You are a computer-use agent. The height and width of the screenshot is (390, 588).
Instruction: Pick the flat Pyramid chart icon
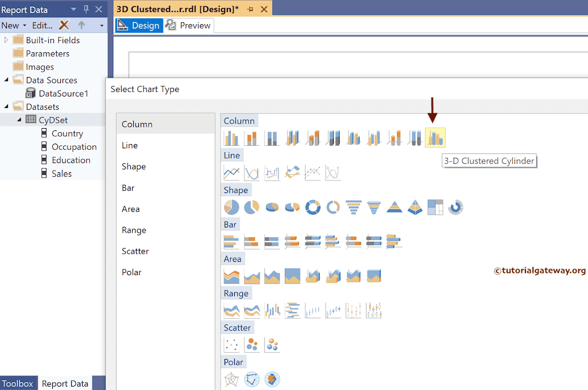tap(394, 207)
